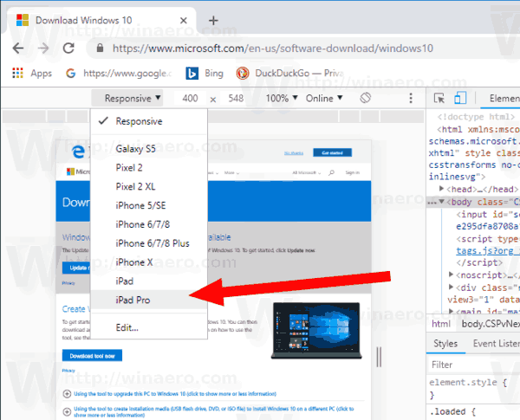Choose iPhone 6/7/8 device

(149, 224)
